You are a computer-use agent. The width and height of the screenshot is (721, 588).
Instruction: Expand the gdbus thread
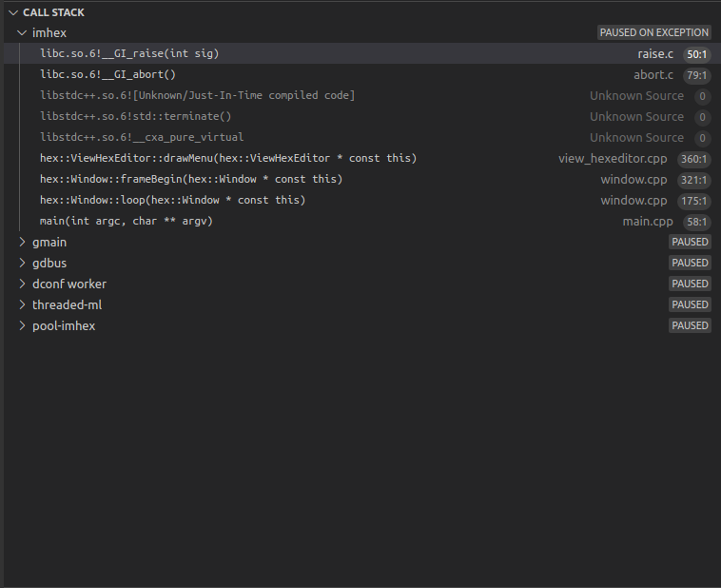point(22,263)
